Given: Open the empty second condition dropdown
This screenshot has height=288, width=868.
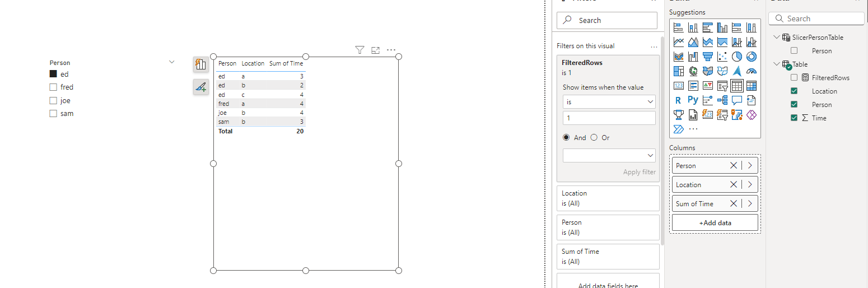Looking at the screenshot, I should pyautogui.click(x=609, y=155).
